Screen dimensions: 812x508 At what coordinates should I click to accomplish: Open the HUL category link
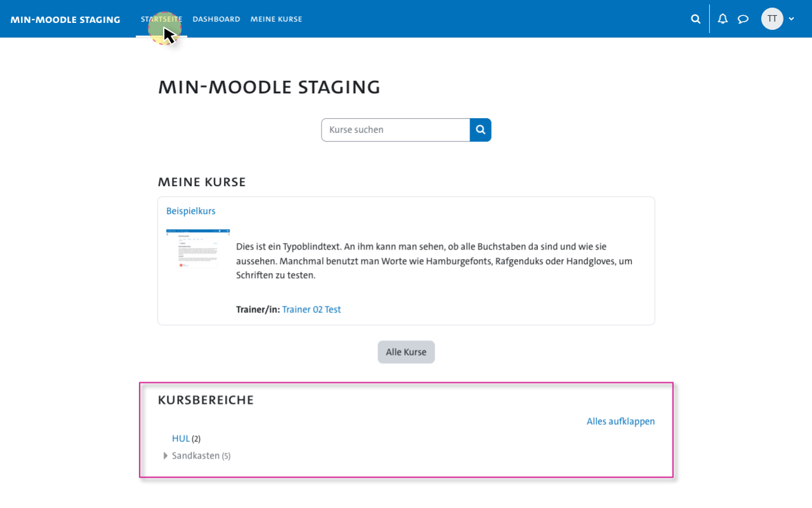tap(181, 439)
